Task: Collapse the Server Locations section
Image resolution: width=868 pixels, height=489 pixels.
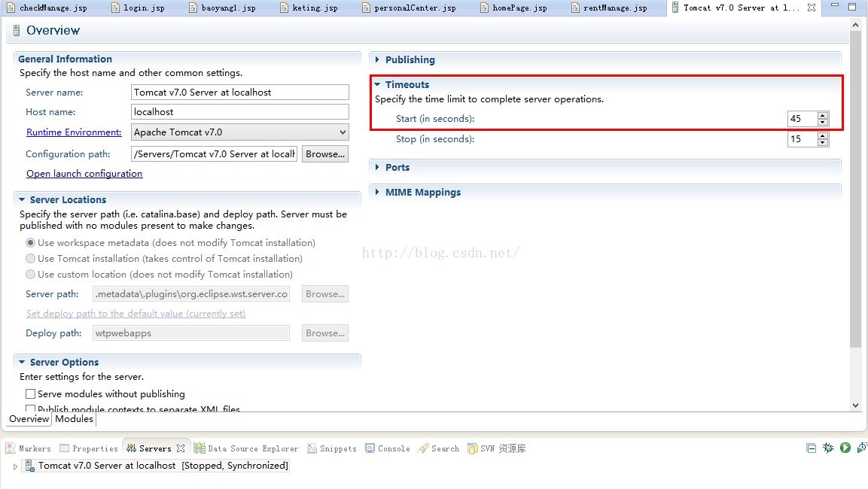Action: 22,199
